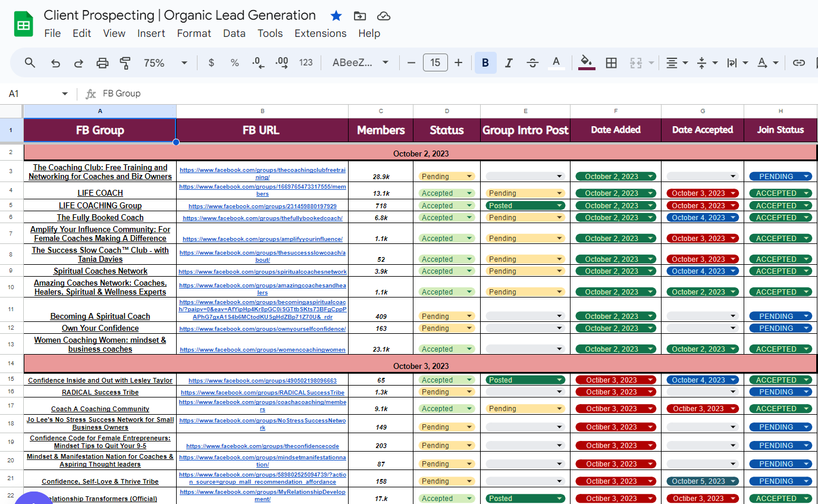Open the Format menu

[x=194, y=33]
